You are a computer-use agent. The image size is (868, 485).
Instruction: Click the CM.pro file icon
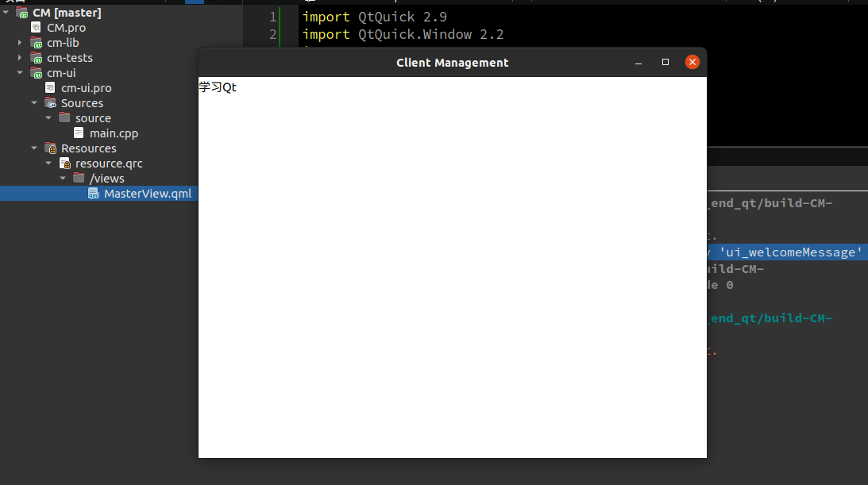(36, 27)
